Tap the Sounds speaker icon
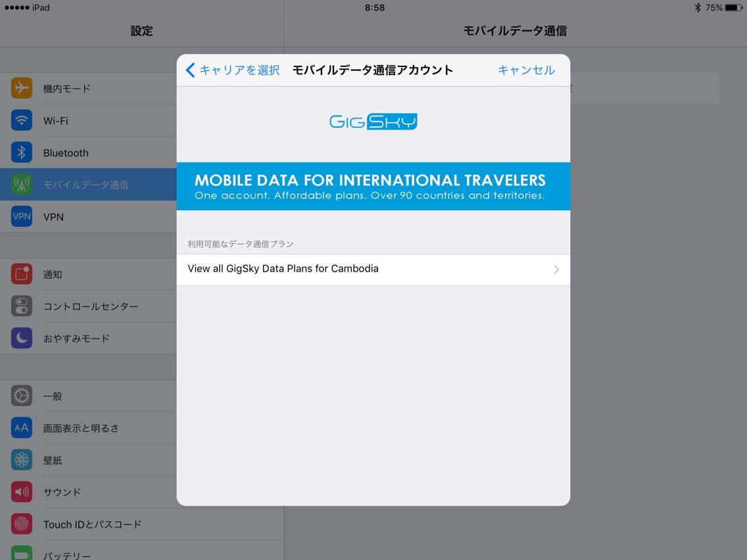747x560 pixels. pos(22,492)
